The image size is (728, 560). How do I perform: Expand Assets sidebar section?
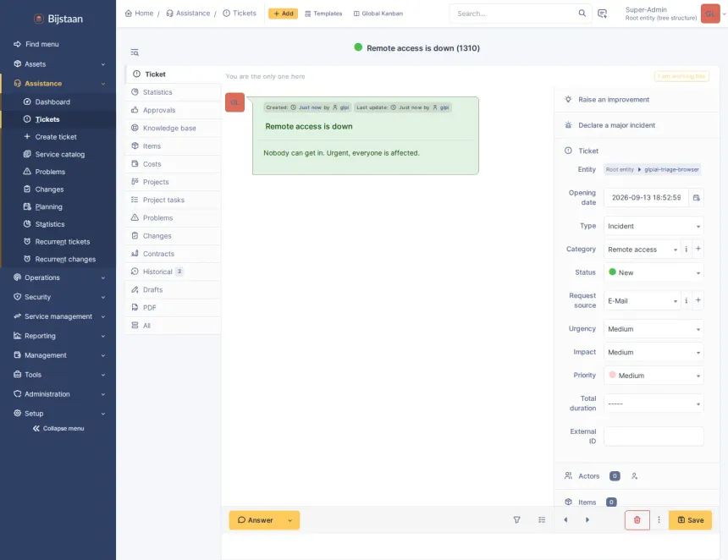click(x=58, y=64)
